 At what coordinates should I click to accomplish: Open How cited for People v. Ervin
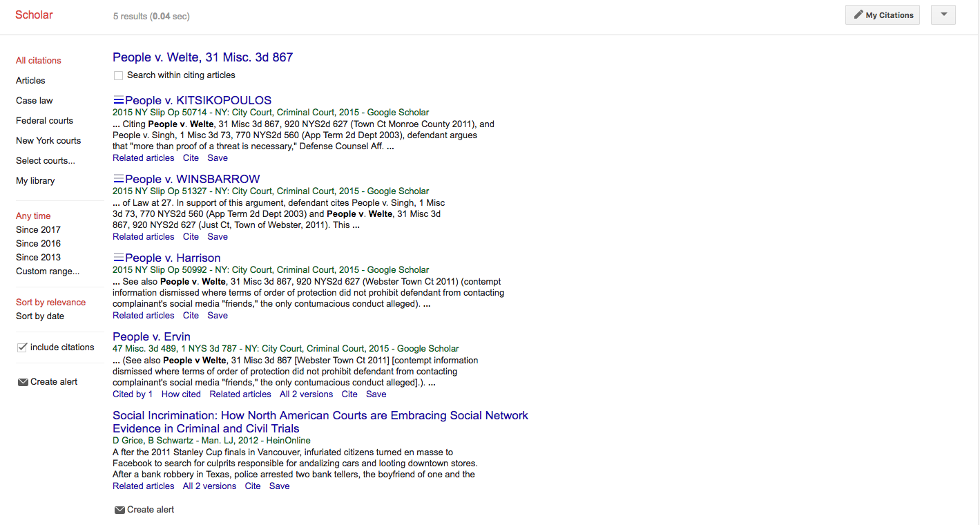coord(180,394)
